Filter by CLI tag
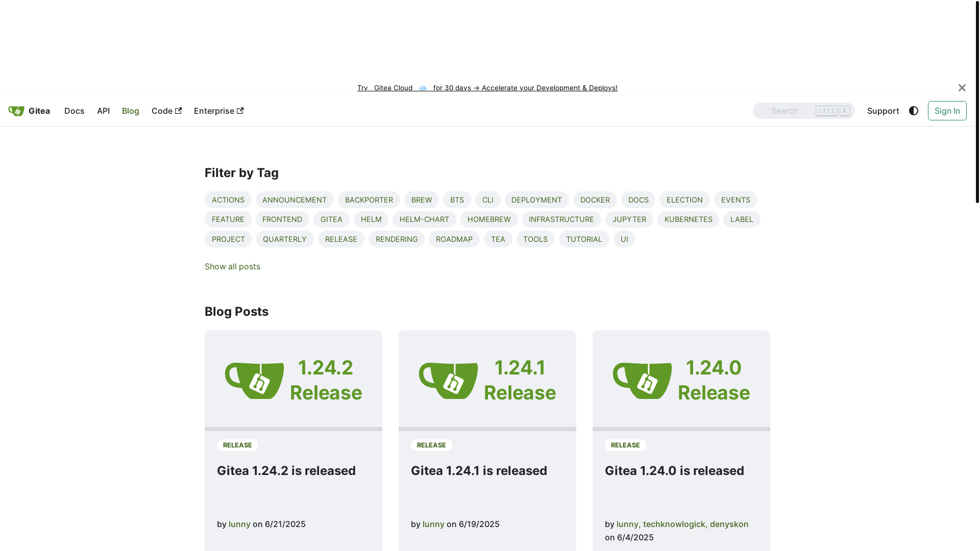The width and height of the screenshot is (980, 551). coord(488,200)
